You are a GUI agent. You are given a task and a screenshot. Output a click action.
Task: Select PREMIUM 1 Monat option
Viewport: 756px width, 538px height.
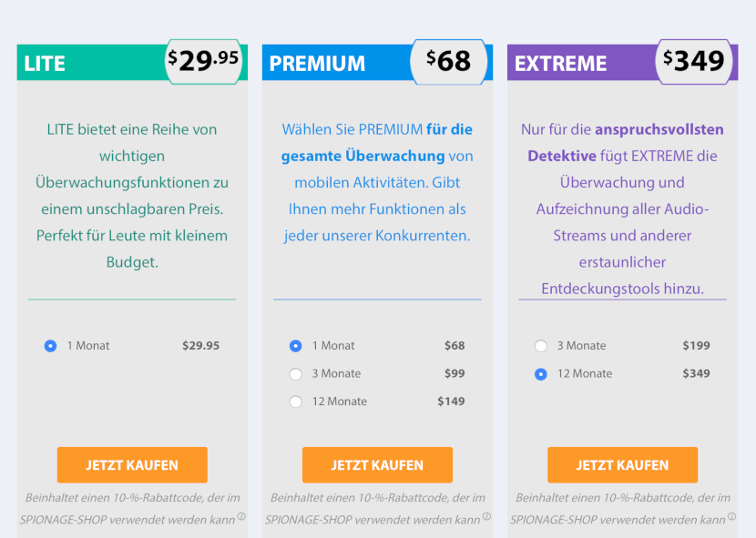pyautogui.click(x=295, y=346)
